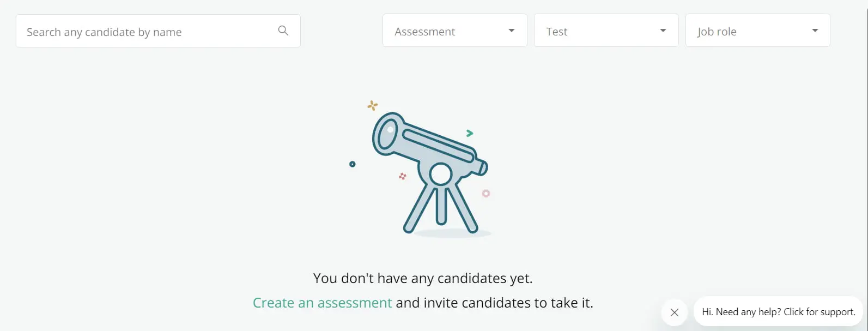The image size is (868, 331).
Task: Click the 'Need any help?' chat bubble
Action: (x=778, y=311)
